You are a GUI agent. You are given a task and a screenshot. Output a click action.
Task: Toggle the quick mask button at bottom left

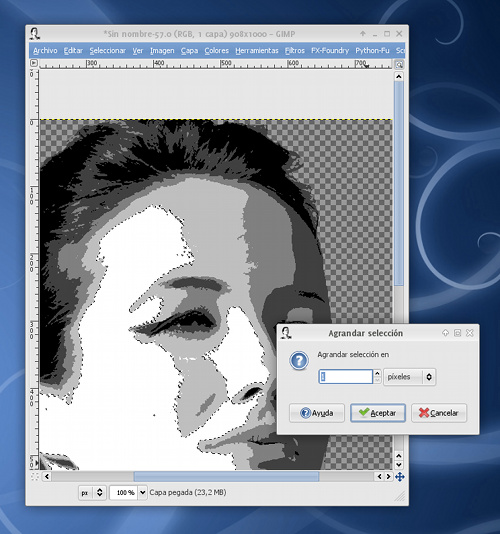[34, 476]
